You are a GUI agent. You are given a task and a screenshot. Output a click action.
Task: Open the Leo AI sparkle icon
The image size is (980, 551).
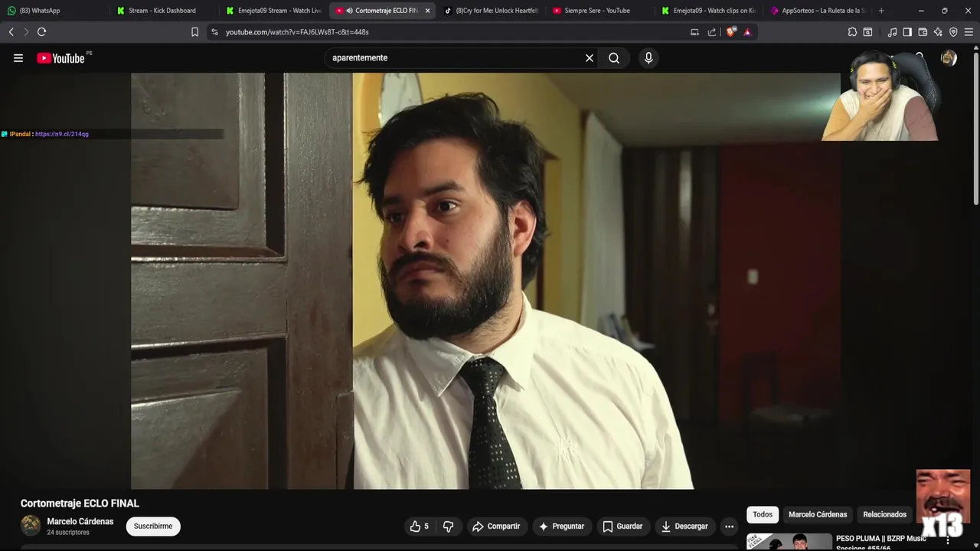pos(938,32)
